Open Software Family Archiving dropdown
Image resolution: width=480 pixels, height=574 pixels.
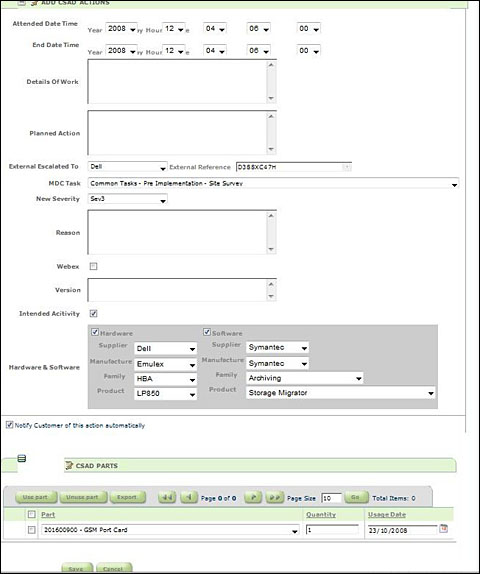[x=305, y=378]
